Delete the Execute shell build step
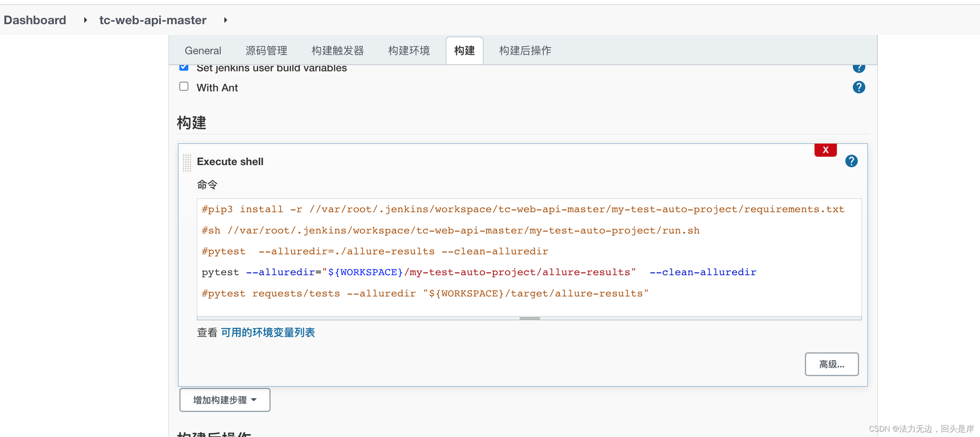980x437 pixels. coord(825,150)
